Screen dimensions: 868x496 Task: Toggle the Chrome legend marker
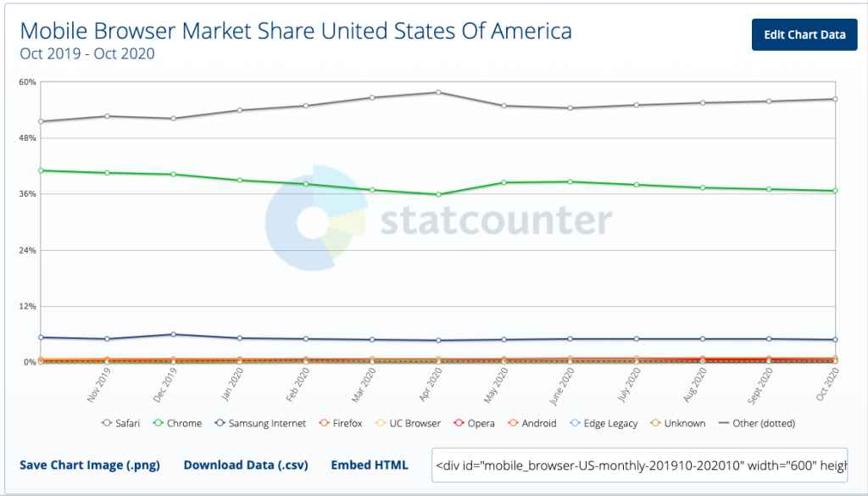[x=158, y=423]
